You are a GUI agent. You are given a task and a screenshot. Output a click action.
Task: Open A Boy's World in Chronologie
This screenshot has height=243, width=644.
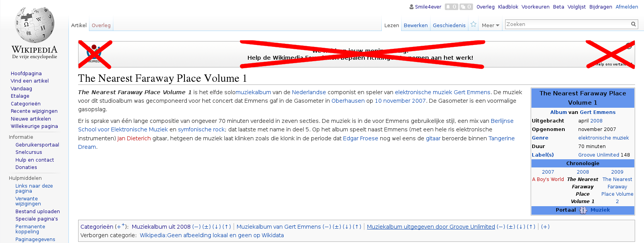(548, 179)
